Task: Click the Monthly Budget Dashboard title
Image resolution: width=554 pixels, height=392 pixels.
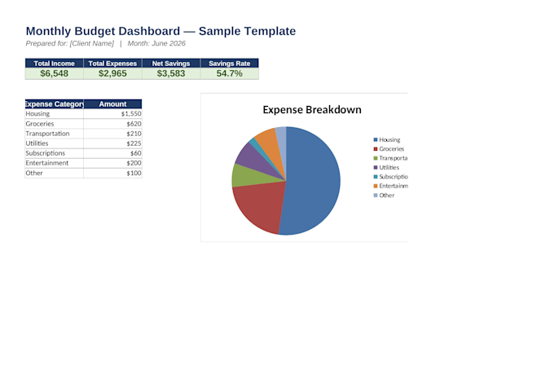Action: point(160,31)
